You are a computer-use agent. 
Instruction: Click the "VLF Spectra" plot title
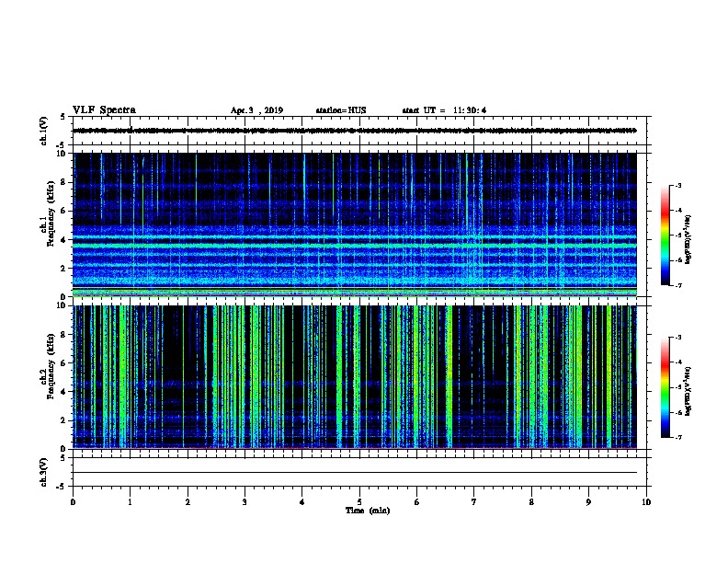tap(104, 110)
